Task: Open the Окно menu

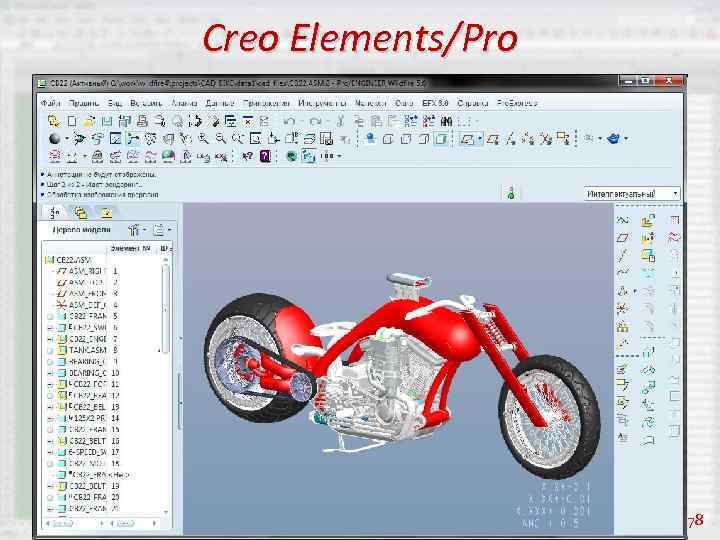Action: (404, 103)
